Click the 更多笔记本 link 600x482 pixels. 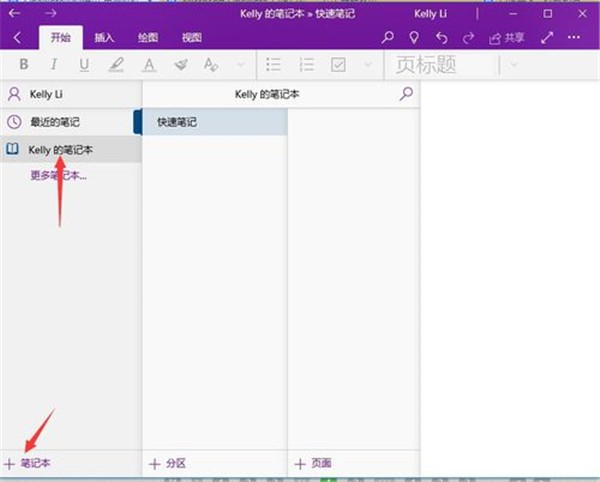59,176
